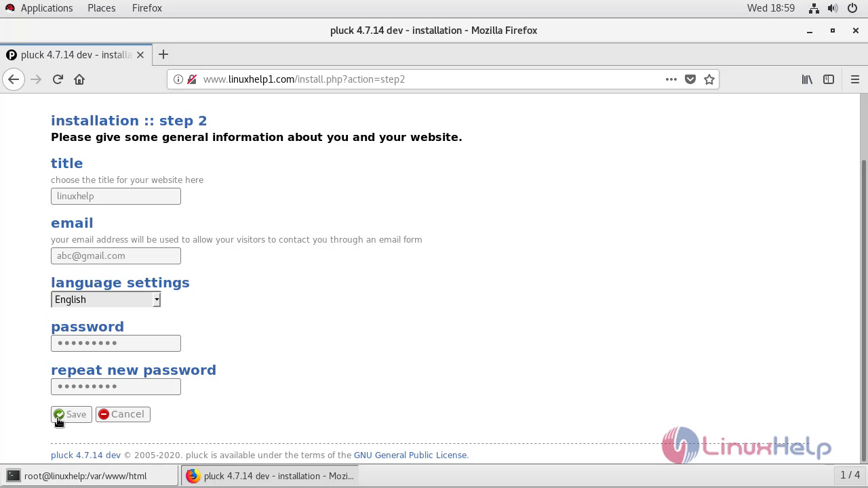Show site information icon in address bar
Viewport: 868px width, 488px height.
coord(178,79)
